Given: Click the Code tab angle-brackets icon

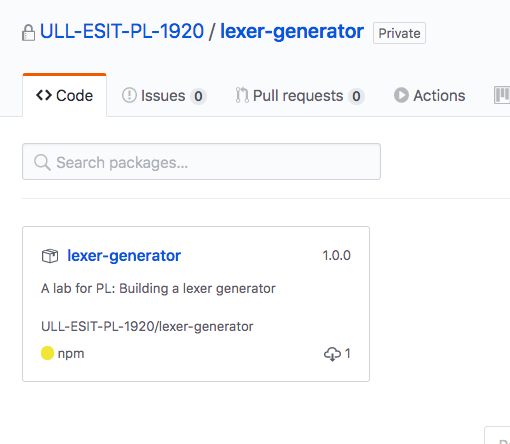Looking at the screenshot, I should tap(44, 95).
